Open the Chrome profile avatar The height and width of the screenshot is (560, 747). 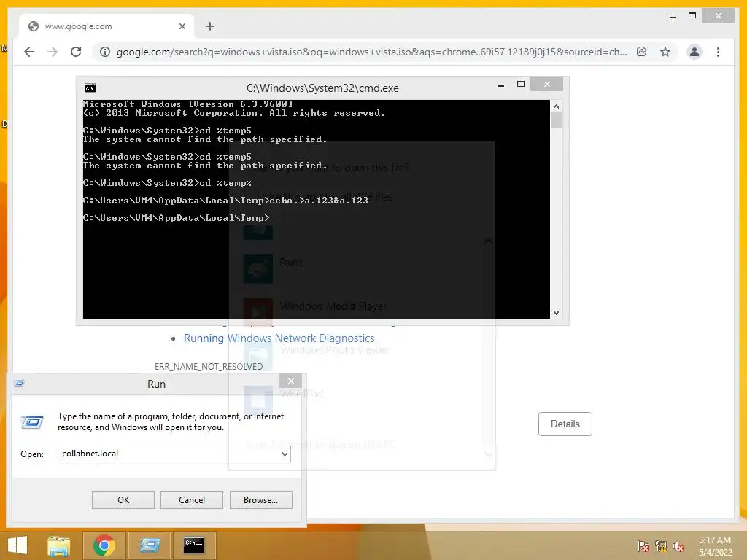pos(694,52)
